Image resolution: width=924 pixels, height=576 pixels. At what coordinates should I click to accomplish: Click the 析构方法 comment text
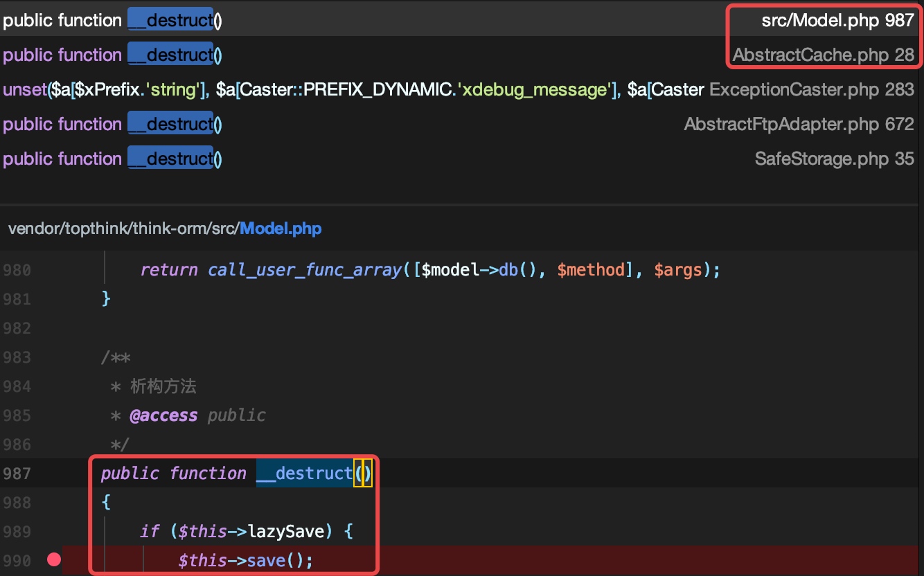pyautogui.click(x=163, y=386)
